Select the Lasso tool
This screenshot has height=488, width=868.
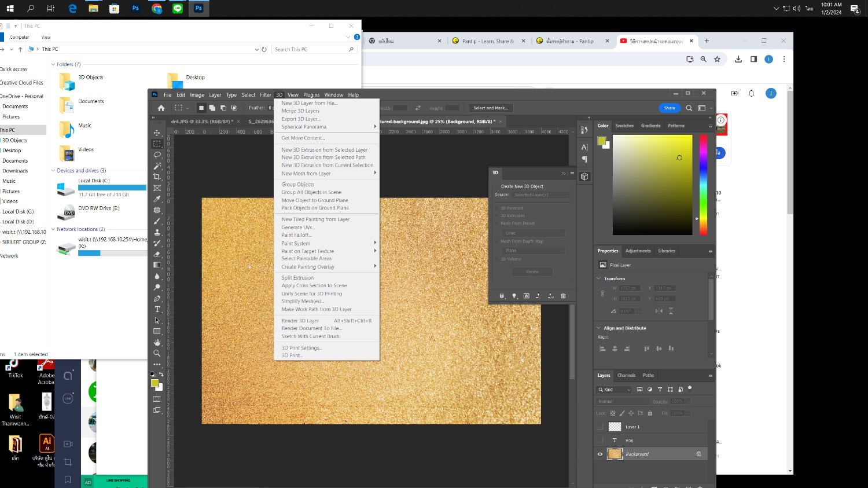point(157,155)
